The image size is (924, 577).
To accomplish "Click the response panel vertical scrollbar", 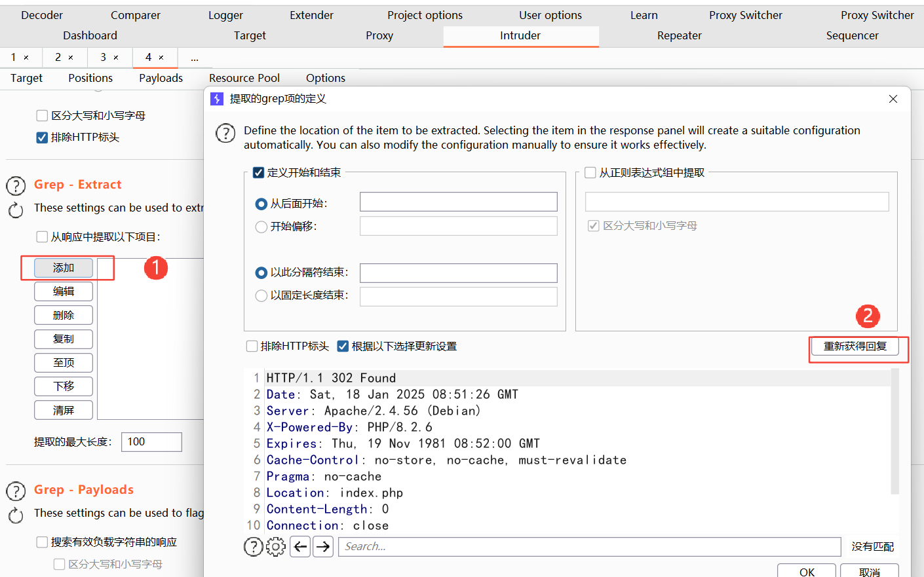I will pyautogui.click(x=895, y=431).
